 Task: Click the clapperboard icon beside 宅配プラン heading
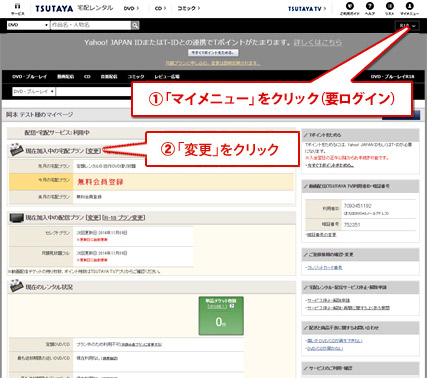16,150
